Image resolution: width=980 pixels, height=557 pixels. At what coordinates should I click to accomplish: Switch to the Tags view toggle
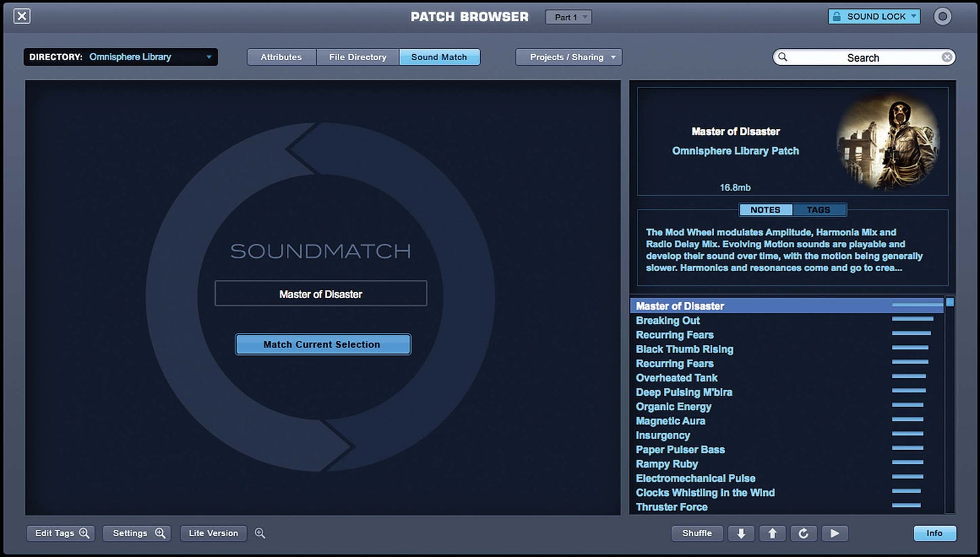tap(819, 210)
